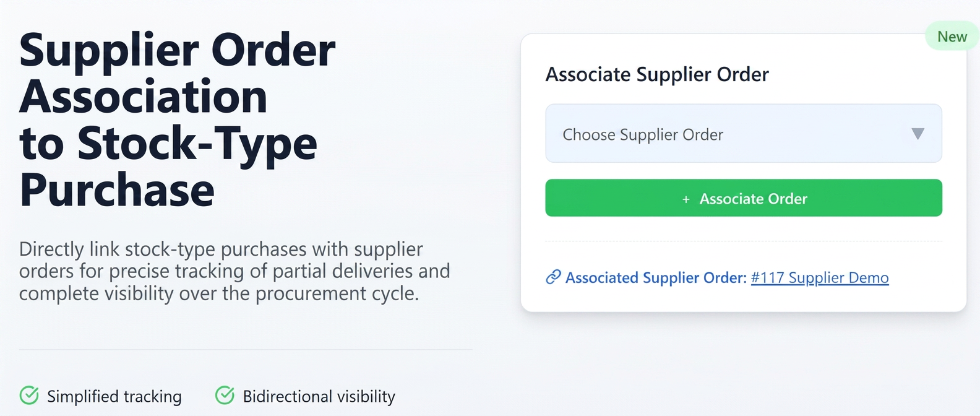Click the Choose Supplier Order placeholder text
This screenshot has height=416, width=980.
click(643, 135)
